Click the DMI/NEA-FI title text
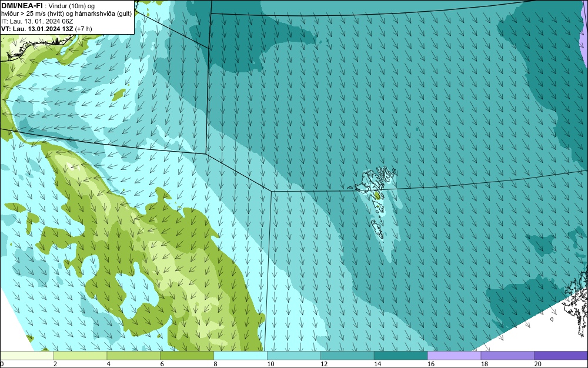 pos(21,6)
